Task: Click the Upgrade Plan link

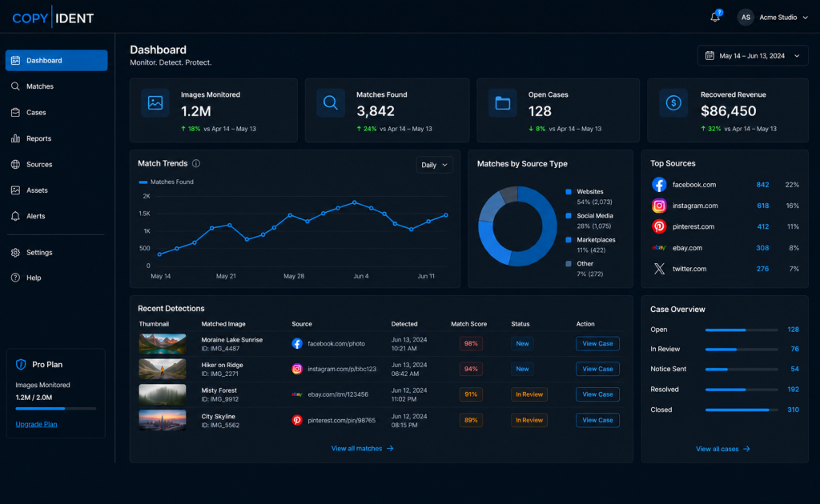Action: coord(36,424)
